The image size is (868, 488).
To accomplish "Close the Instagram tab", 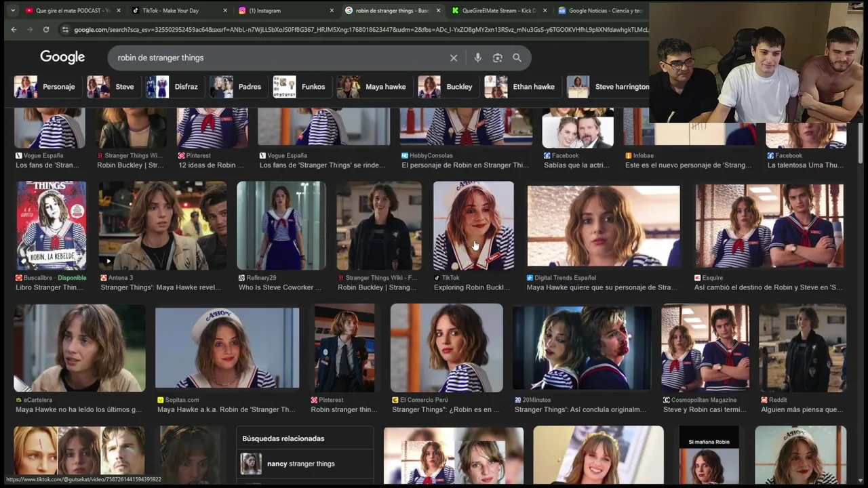I will point(332,10).
